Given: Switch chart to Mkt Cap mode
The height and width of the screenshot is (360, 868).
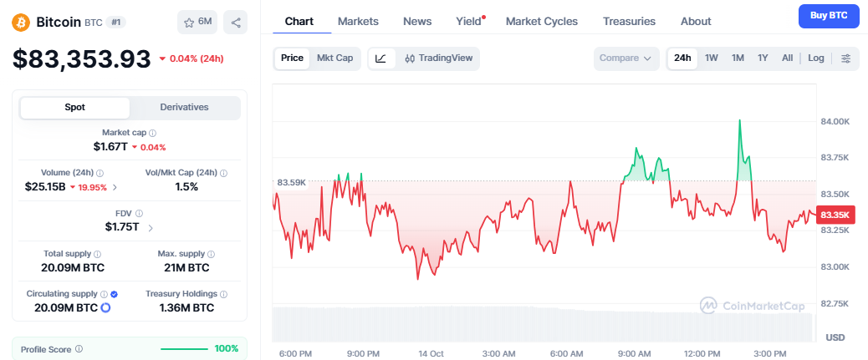Looking at the screenshot, I should 334,58.
